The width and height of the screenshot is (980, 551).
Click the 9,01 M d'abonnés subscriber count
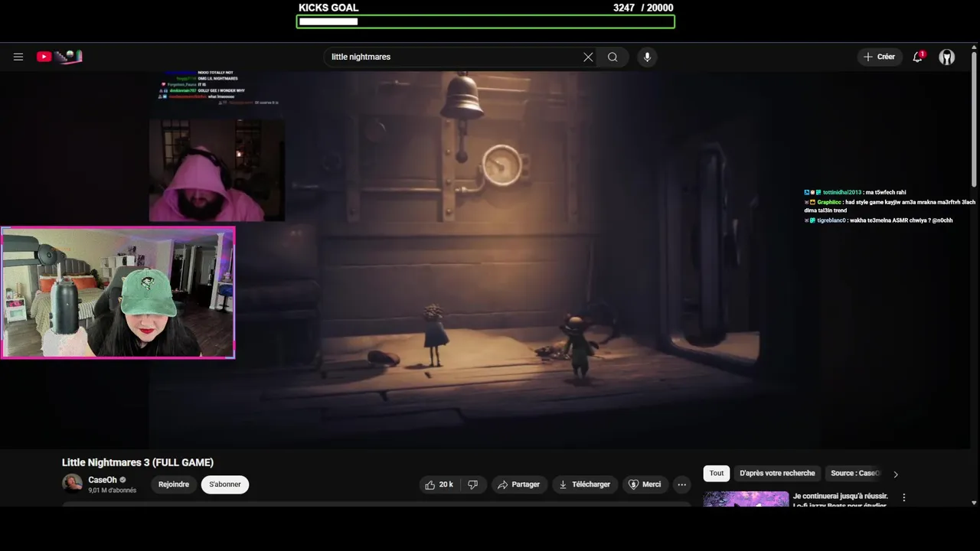pyautogui.click(x=112, y=491)
